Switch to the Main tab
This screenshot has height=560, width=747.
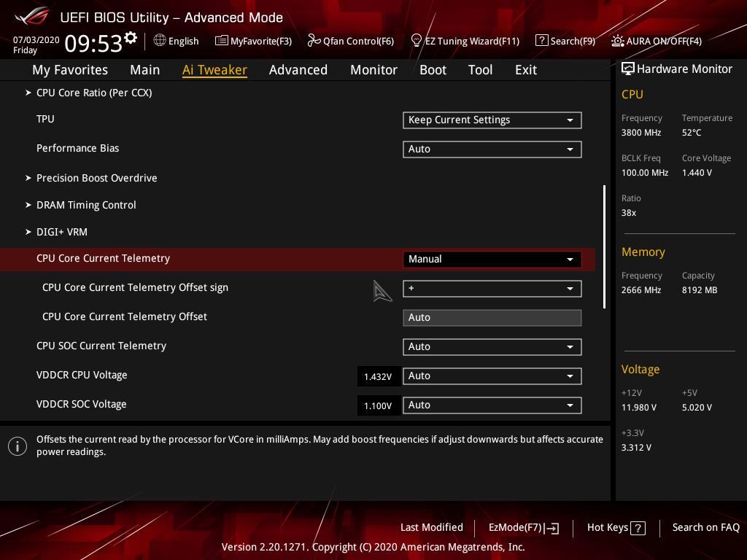(x=145, y=69)
